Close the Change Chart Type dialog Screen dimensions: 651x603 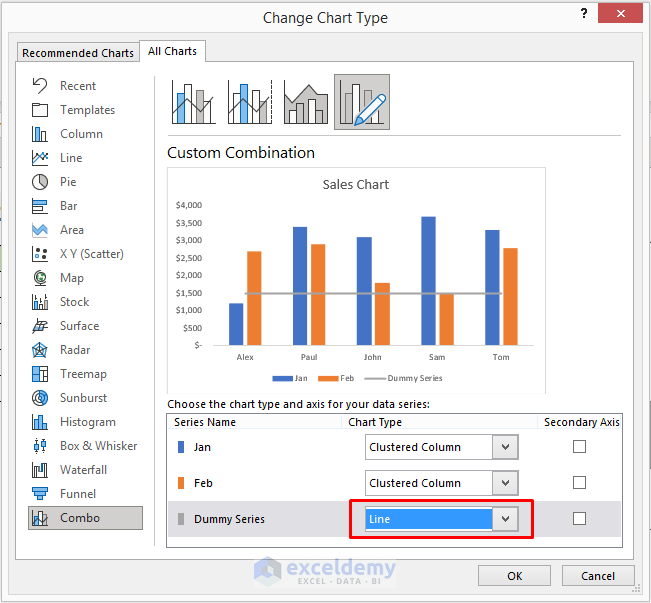coord(621,13)
